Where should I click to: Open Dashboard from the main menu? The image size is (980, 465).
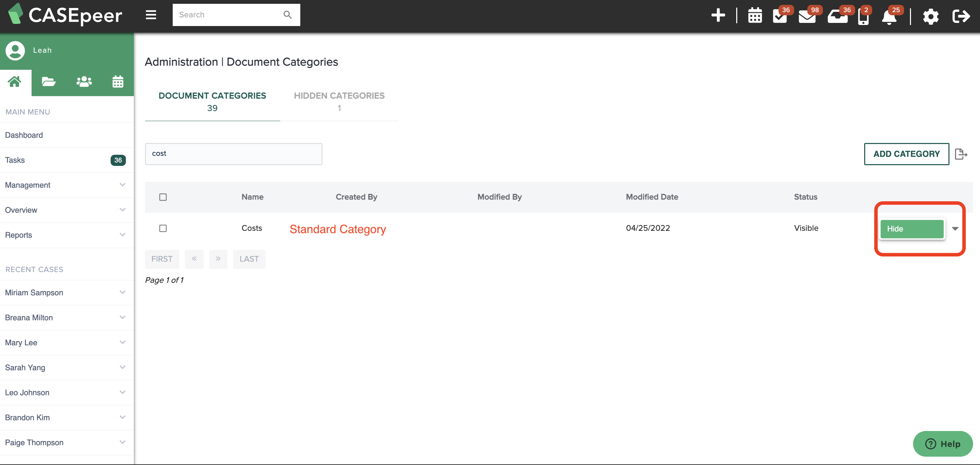(24, 135)
